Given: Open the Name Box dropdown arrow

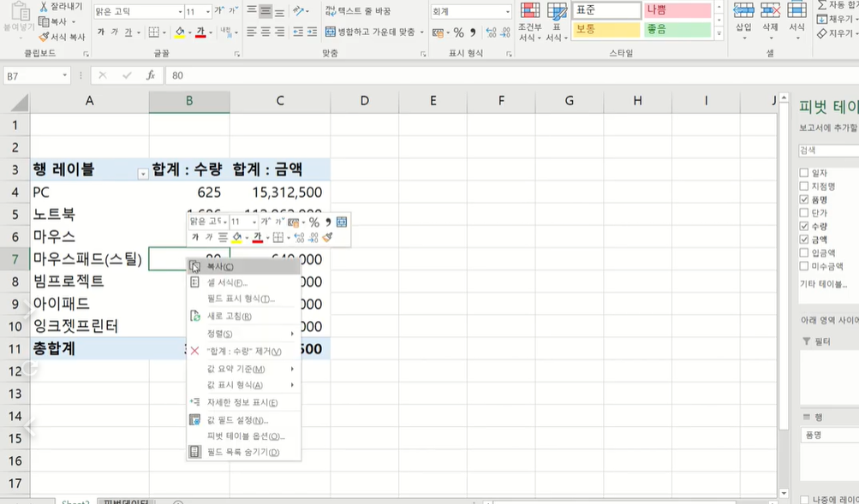Looking at the screenshot, I should 64,75.
